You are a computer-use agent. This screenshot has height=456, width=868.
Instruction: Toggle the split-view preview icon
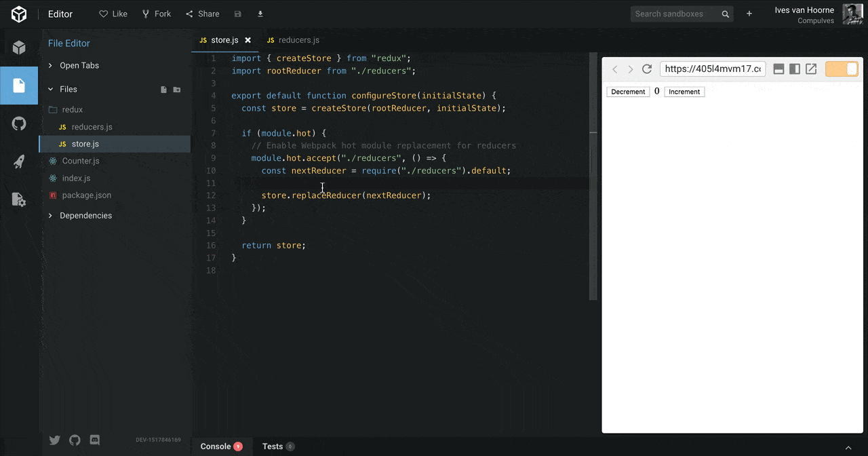pyautogui.click(x=794, y=69)
